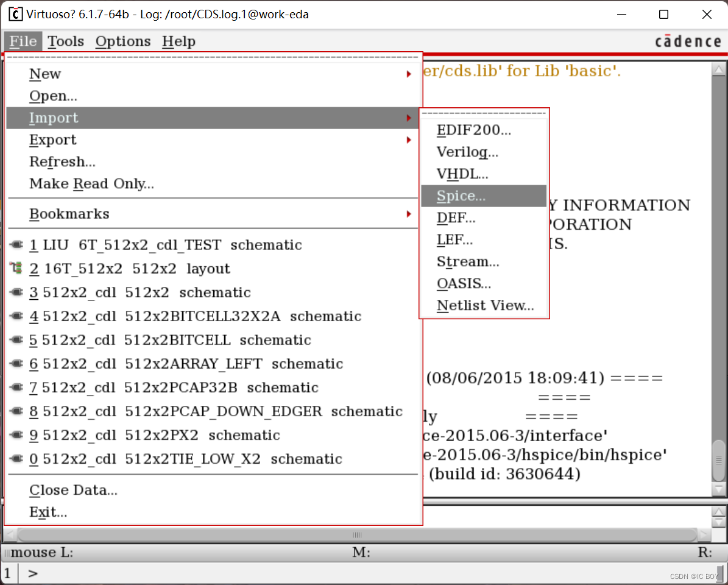The height and width of the screenshot is (585, 728).
Task: Expand the Import submenu arrow
Action: coord(409,118)
